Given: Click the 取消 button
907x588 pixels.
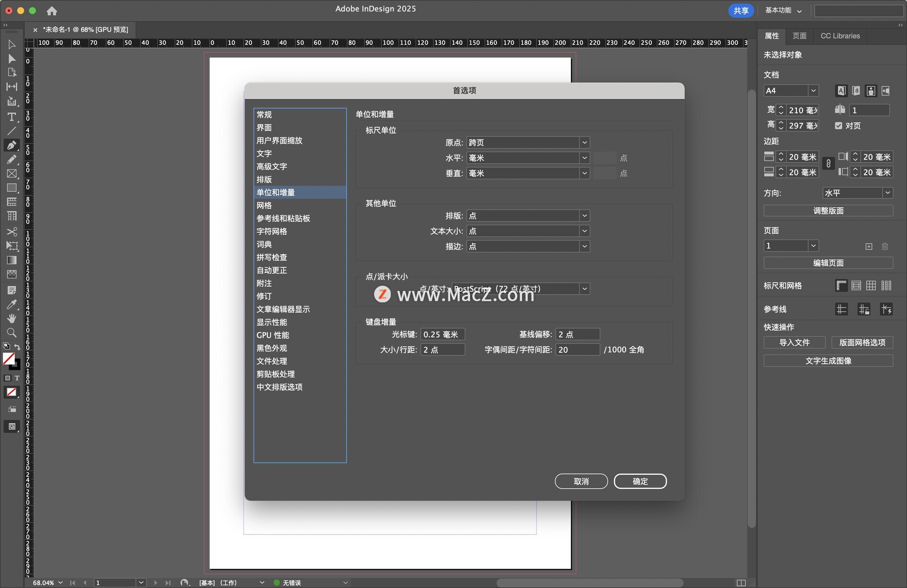Looking at the screenshot, I should point(581,481).
